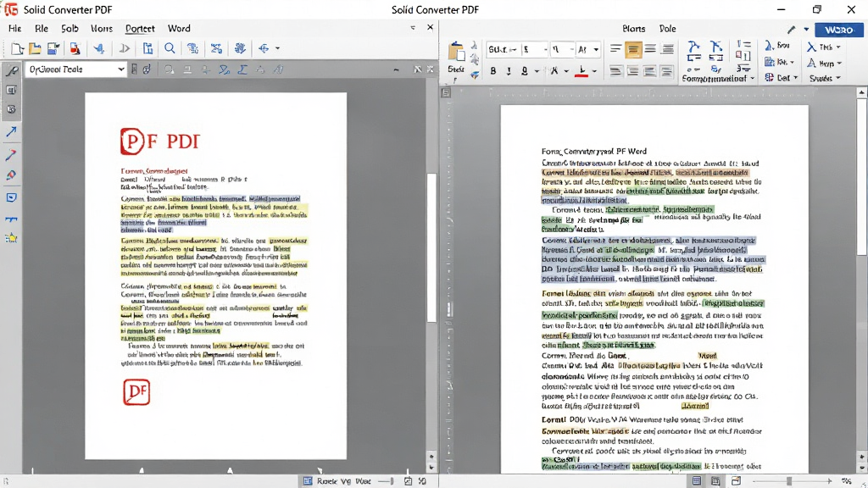This screenshot has height=488, width=868.
Task: Open the second menu in the menu bar
Action: click(42, 28)
